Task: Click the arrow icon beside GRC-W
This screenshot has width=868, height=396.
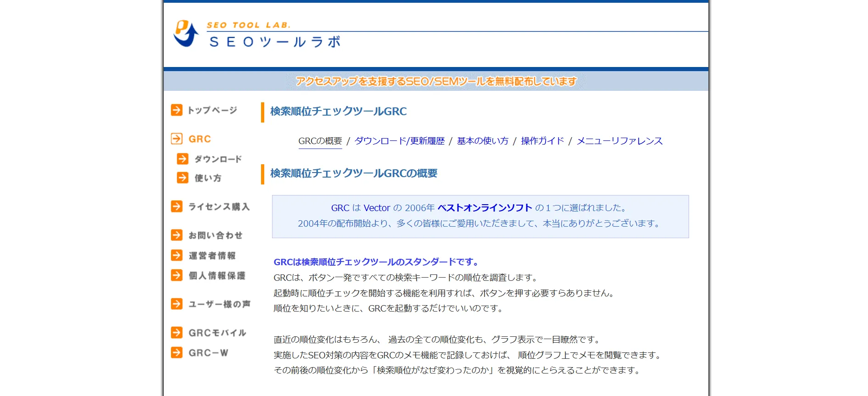Action: coord(177,352)
